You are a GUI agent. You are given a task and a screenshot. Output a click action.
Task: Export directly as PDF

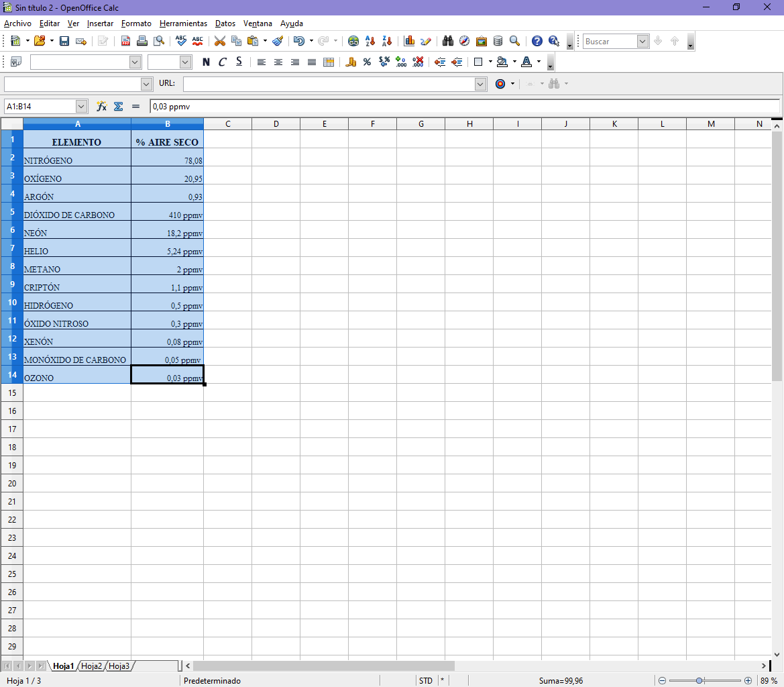[125, 41]
